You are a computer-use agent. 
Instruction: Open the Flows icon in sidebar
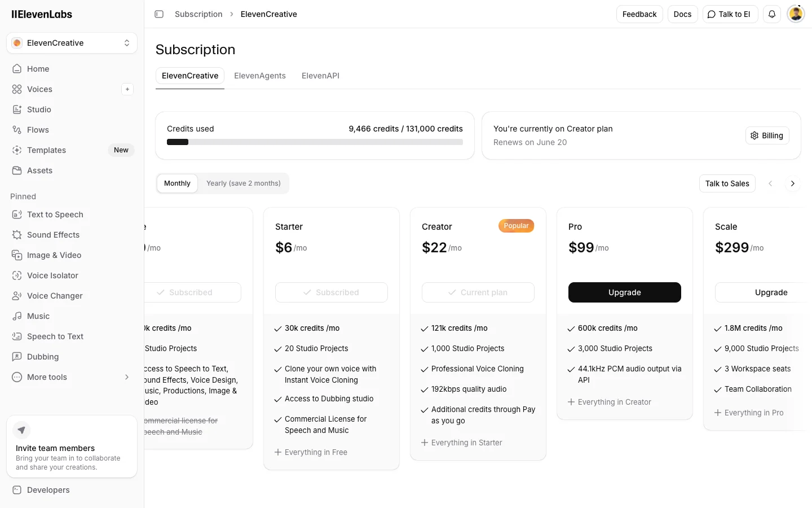(x=17, y=130)
